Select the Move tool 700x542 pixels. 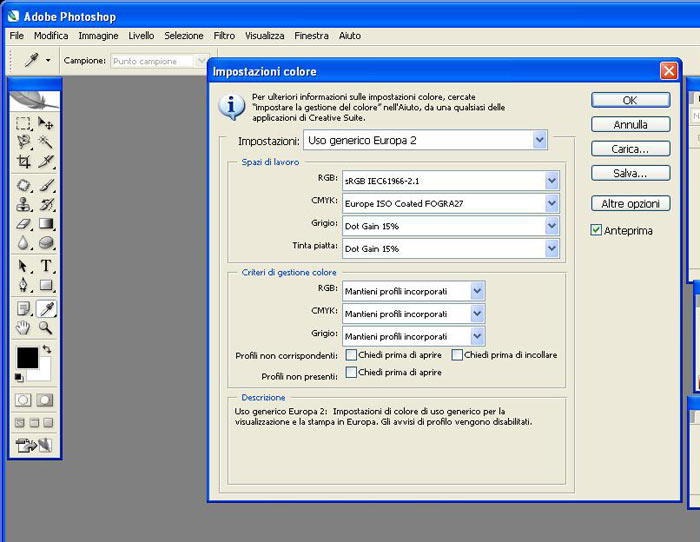(46, 123)
